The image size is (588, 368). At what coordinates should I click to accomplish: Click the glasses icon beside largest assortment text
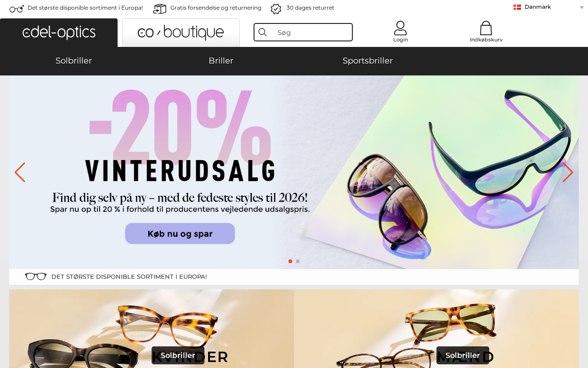(x=17, y=8)
